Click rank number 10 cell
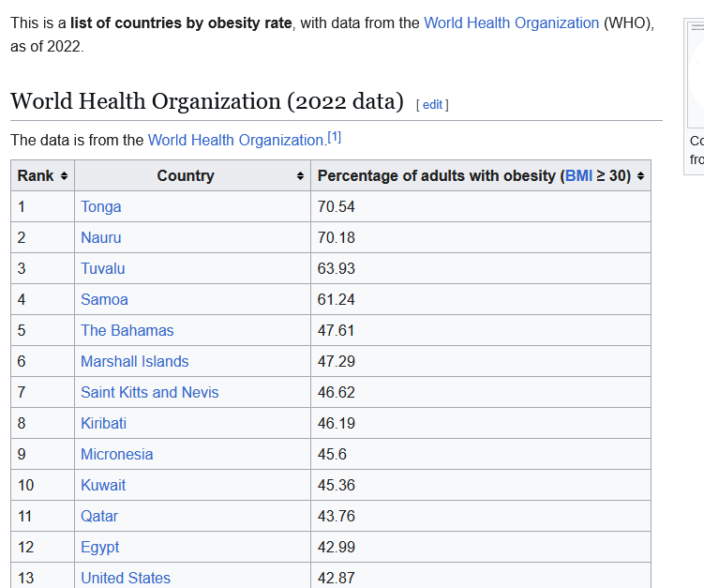 (43, 486)
